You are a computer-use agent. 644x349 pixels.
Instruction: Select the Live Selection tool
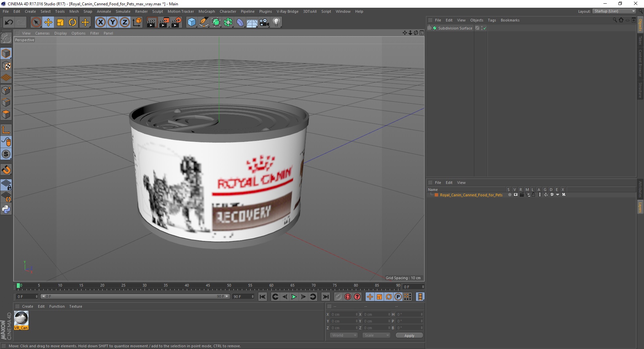click(x=36, y=22)
